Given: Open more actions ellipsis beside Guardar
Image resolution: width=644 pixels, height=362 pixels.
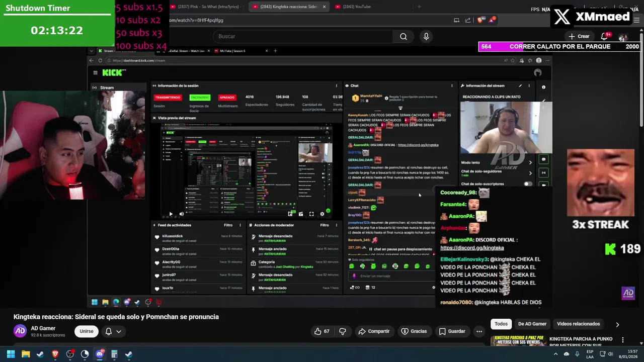Looking at the screenshot, I should [x=479, y=331].
